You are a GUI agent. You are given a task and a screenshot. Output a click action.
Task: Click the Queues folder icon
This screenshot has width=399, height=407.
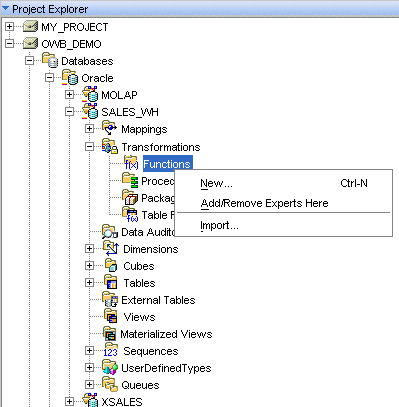click(110, 384)
